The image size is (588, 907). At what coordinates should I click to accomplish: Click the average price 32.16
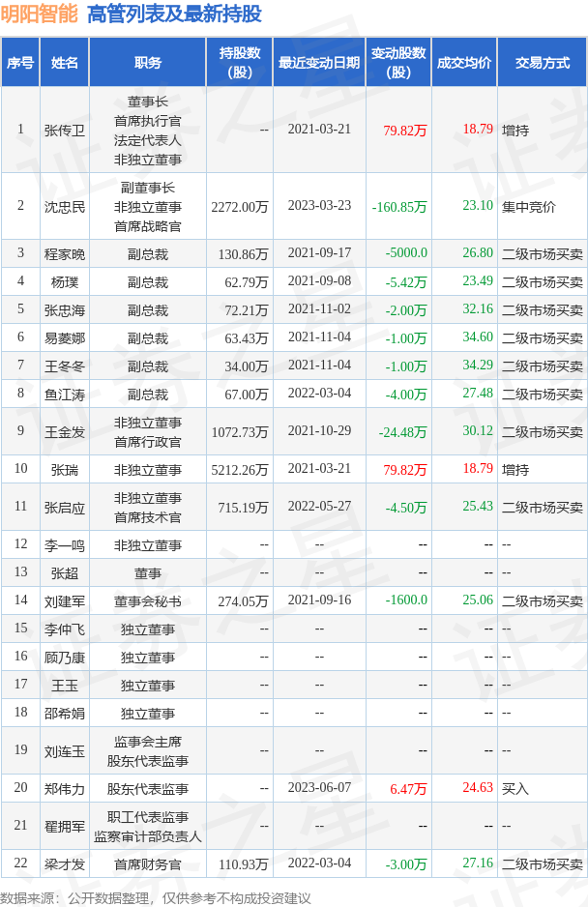point(478,308)
